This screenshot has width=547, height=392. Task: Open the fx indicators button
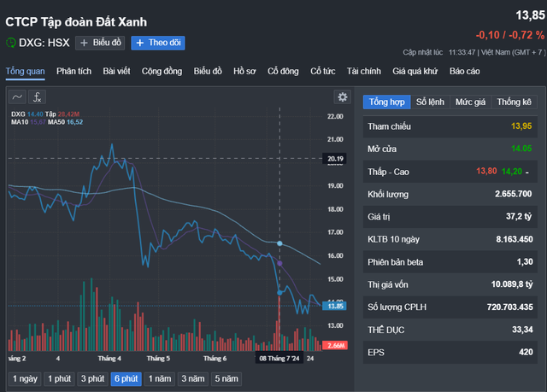click(x=38, y=98)
